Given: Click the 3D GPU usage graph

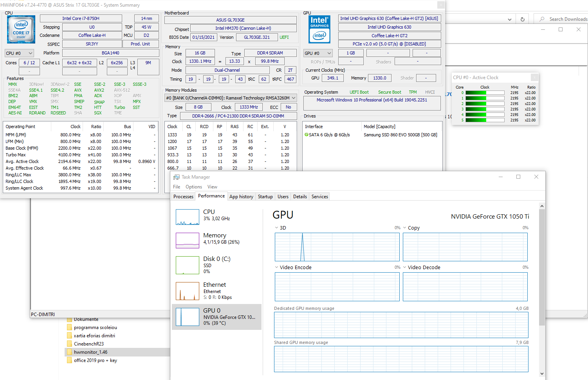Looking at the screenshot, I should (x=337, y=247).
